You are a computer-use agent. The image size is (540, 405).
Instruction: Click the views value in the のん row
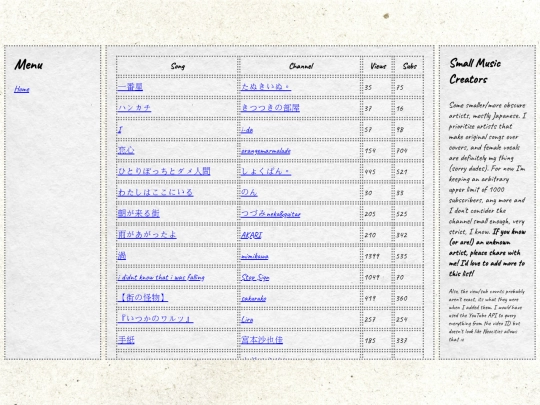click(x=368, y=193)
